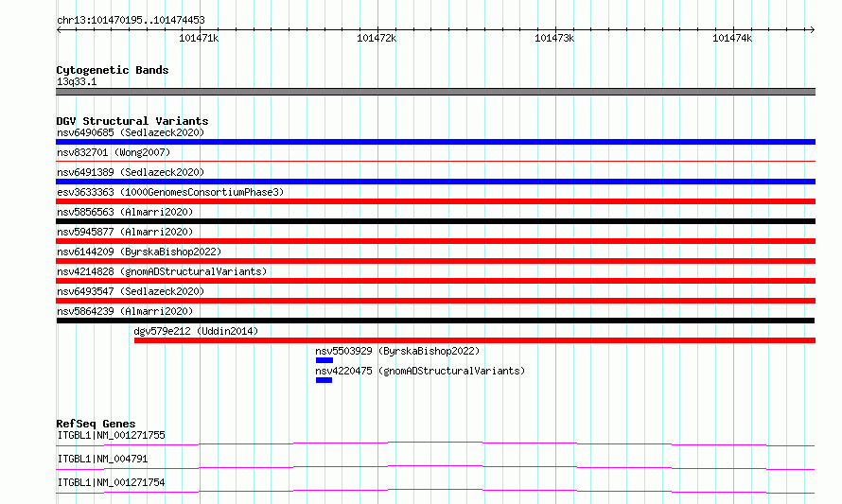Open nsv4220475 (gnomADStructuralVariants) label
842x504 pixels.
[x=420, y=371]
